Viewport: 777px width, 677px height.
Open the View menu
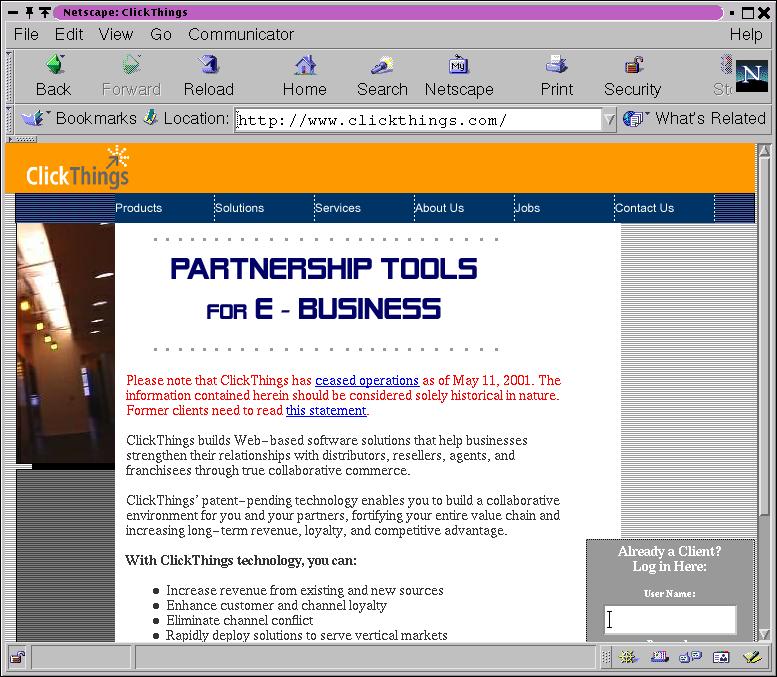[116, 34]
